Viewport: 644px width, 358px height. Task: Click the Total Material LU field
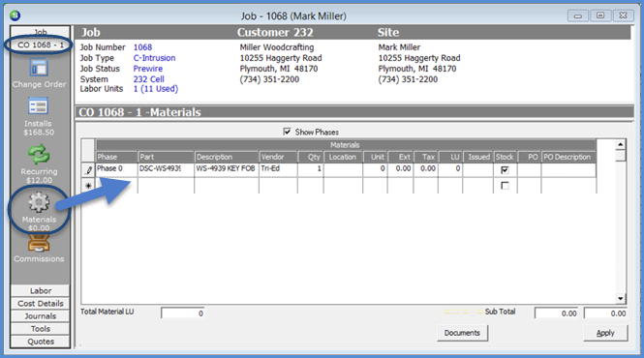point(183,313)
